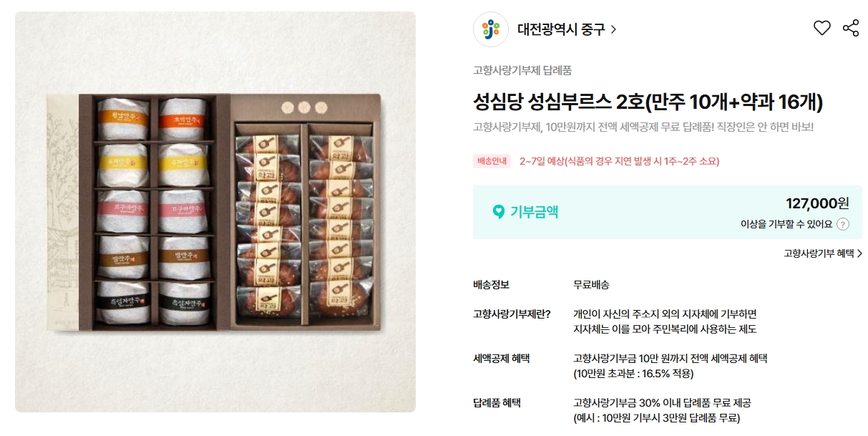Click the 127,000원 donation amount
The image size is (868, 436).
pyautogui.click(x=817, y=203)
